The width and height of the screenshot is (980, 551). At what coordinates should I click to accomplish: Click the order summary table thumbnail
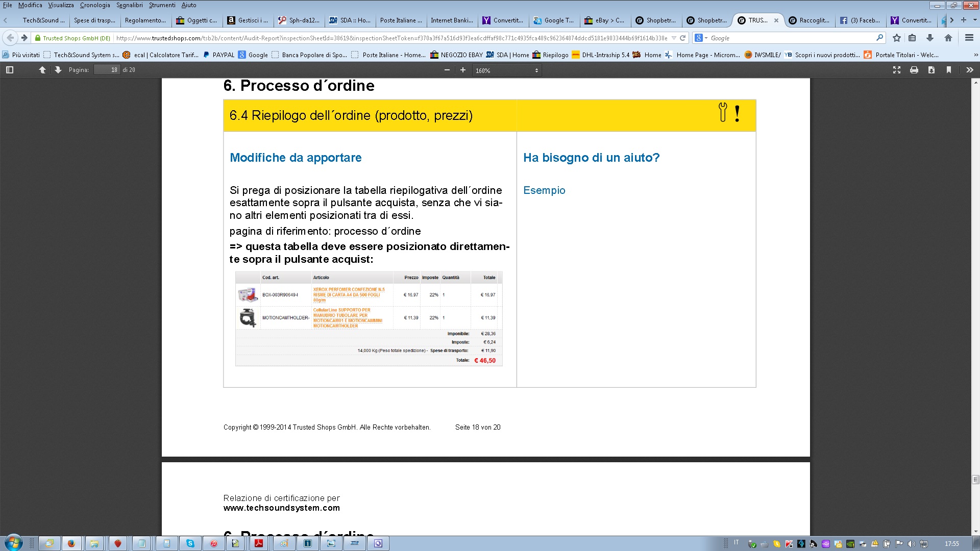(369, 318)
